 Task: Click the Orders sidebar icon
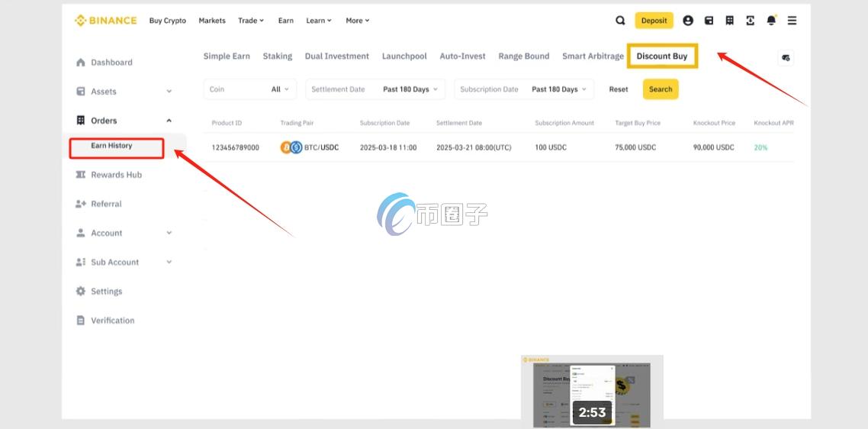tap(81, 121)
